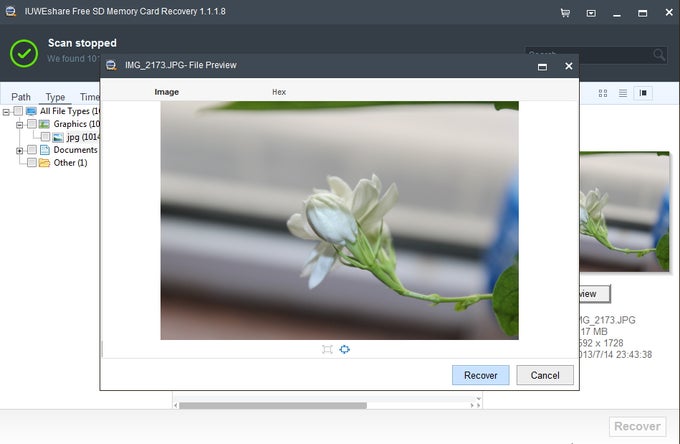The width and height of the screenshot is (680, 444).
Task: Select the Hex tab in preview
Action: coord(279,92)
